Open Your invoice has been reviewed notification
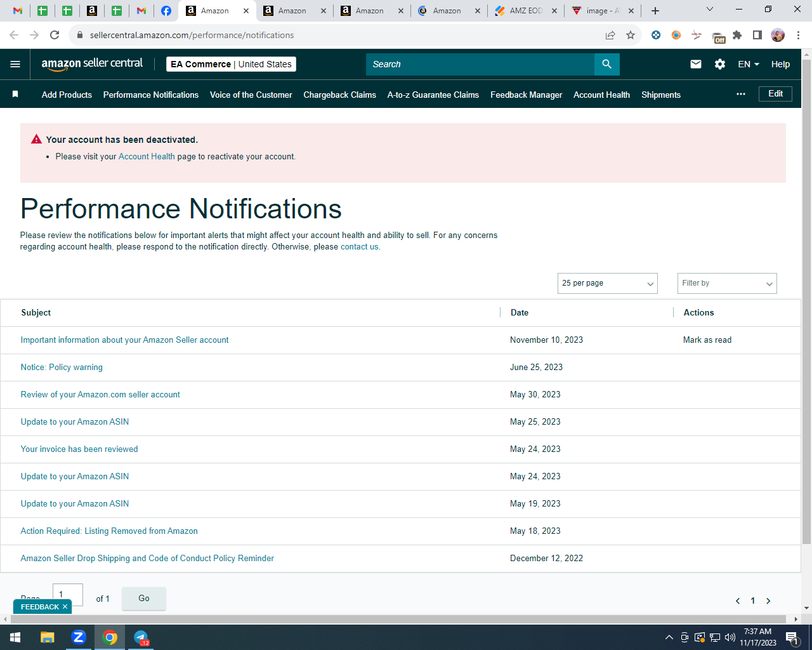 (79, 449)
